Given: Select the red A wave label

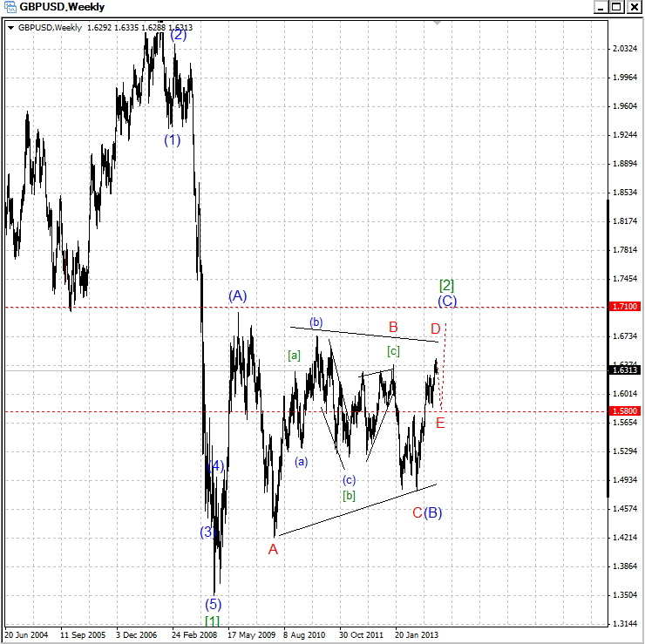Looking at the screenshot, I should (273, 549).
